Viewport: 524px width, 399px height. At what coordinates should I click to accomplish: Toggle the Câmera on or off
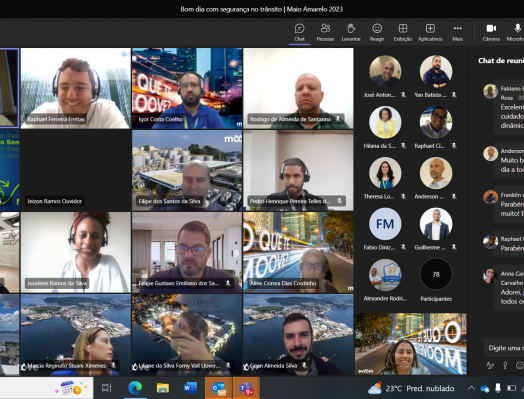click(x=491, y=32)
